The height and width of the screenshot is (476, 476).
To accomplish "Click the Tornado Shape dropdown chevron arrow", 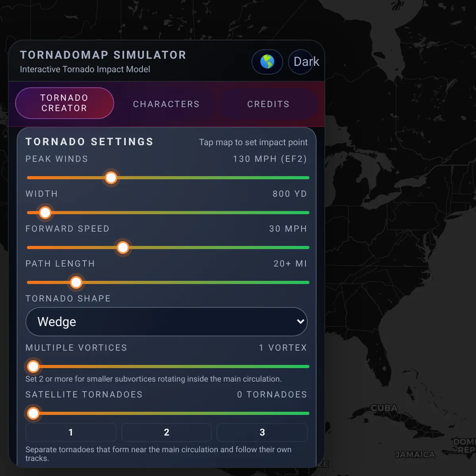I will [300, 322].
